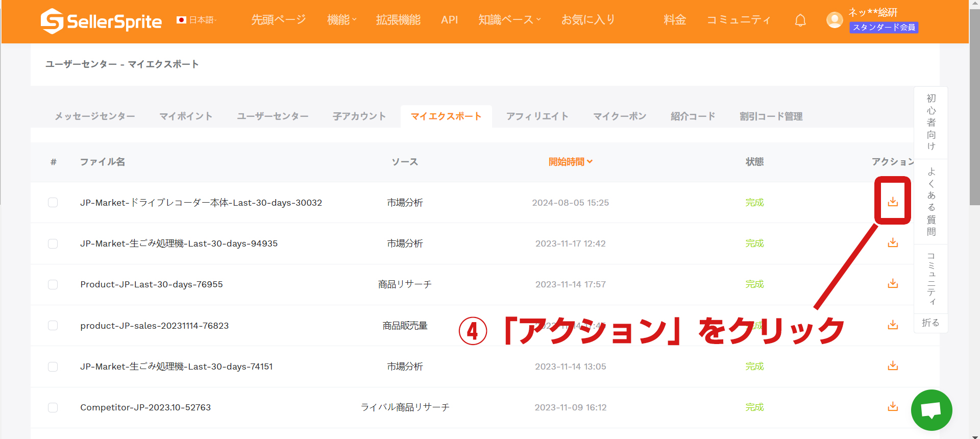Switch to マイポイント tab

click(x=186, y=116)
